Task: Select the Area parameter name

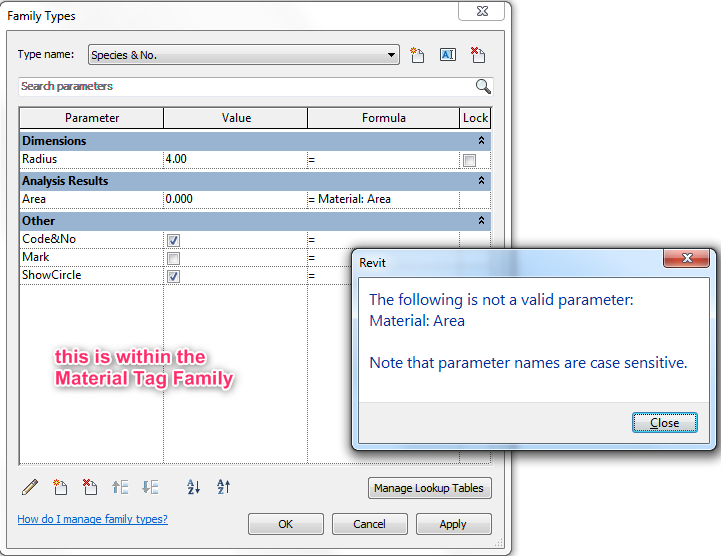Action: 92,200
